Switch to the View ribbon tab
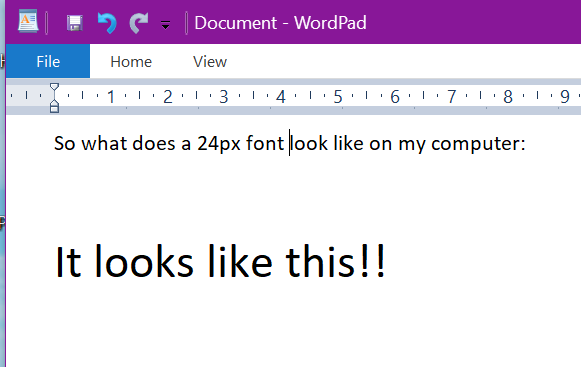 coord(210,62)
